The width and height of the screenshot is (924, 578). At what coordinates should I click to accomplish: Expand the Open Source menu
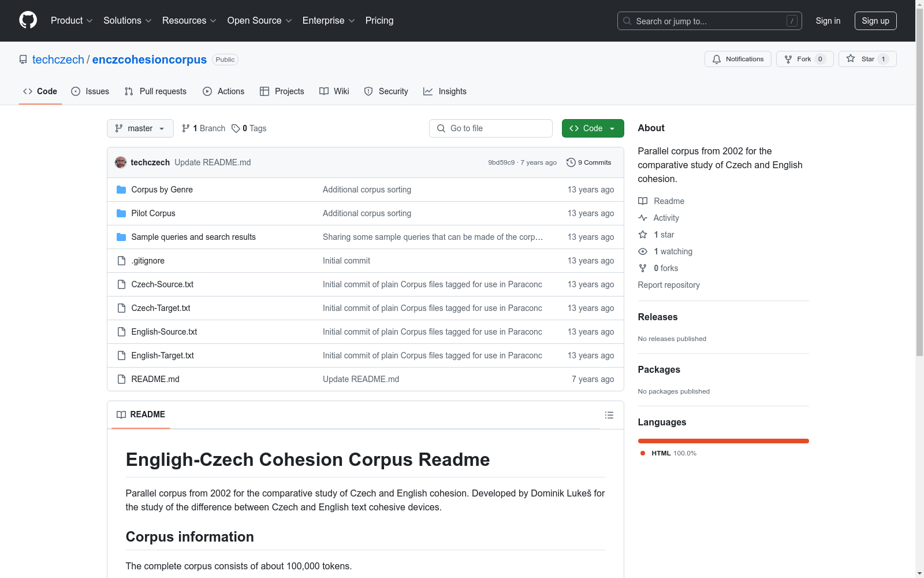pyautogui.click(x=260, y=21)
